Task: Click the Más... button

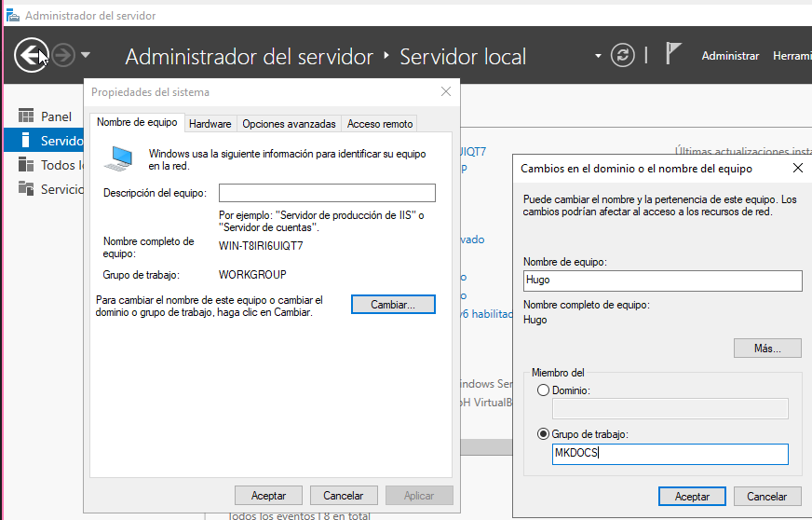Action: point(766,349)
